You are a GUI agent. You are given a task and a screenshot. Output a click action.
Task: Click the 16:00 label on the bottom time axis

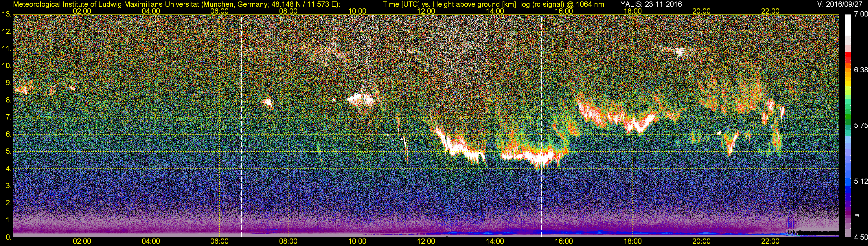point(564,241)
